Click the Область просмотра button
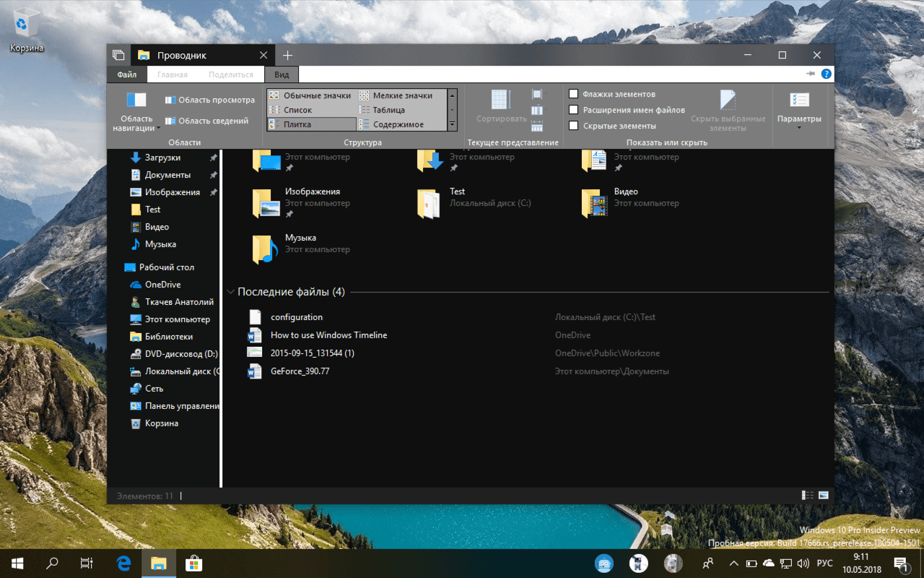 click(209, 99)
